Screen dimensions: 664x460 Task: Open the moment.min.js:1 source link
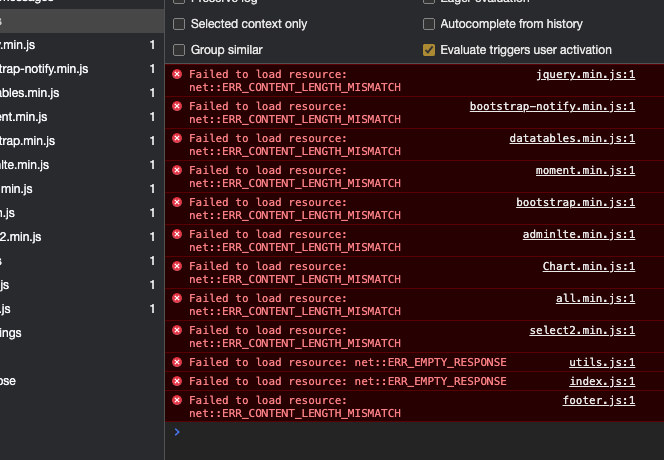pyautogui.click(x=585, y=170)
